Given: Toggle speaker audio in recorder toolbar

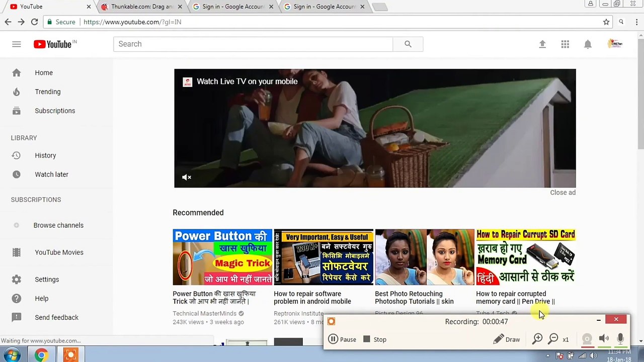Looking at the screenshot, I should (604, 339).
